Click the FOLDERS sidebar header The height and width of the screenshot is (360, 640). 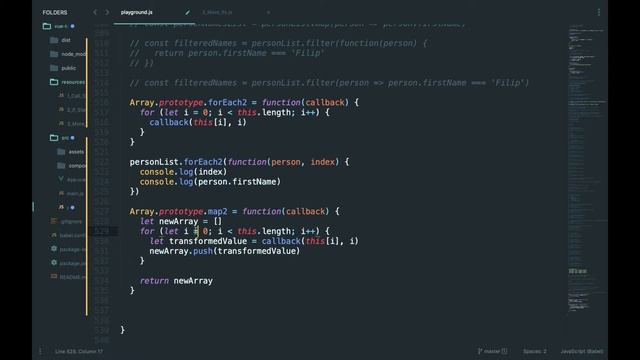55,12
